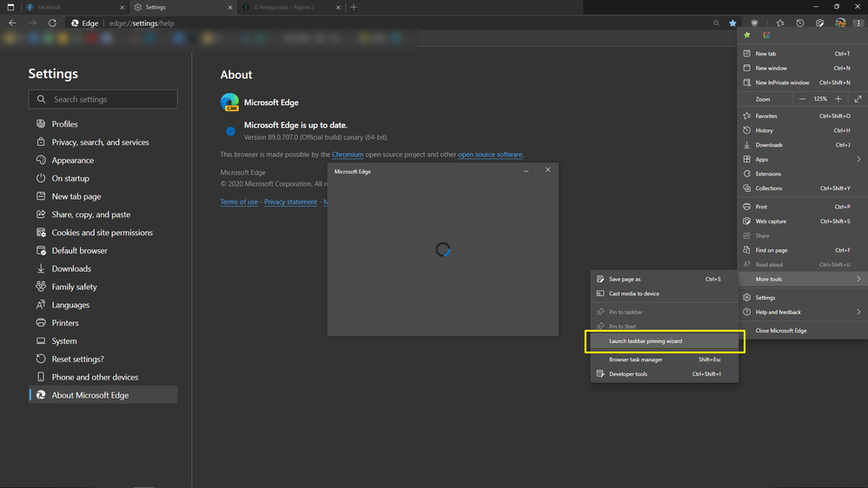
Task: Click the green star extension icon in menu
Action: [x=746, y=35]
